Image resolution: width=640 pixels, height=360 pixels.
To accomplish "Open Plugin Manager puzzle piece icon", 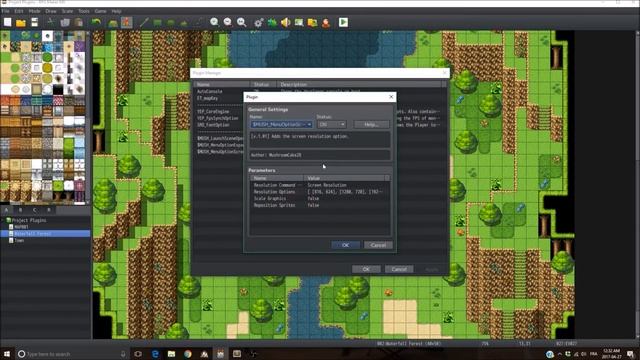I will point(272,22).
